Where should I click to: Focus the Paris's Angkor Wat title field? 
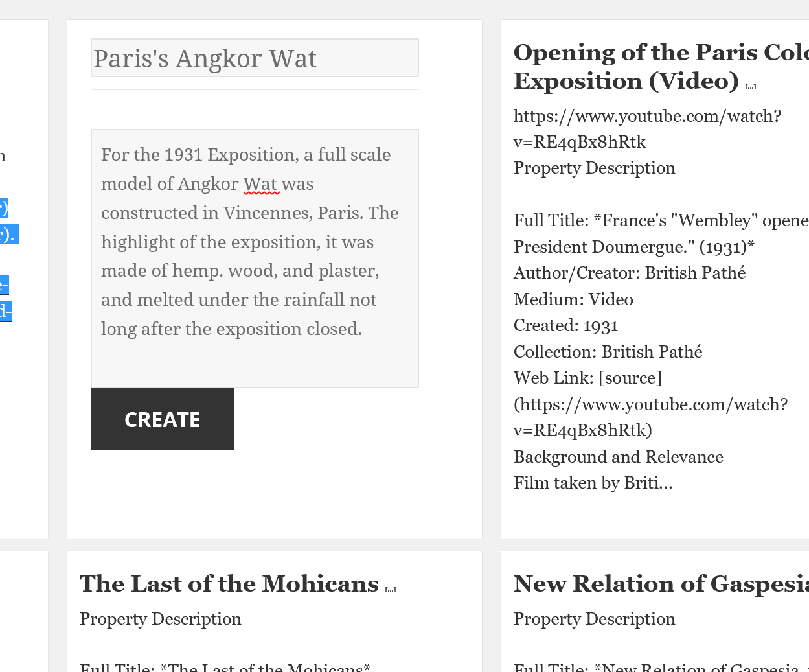[x=255, y=58]
